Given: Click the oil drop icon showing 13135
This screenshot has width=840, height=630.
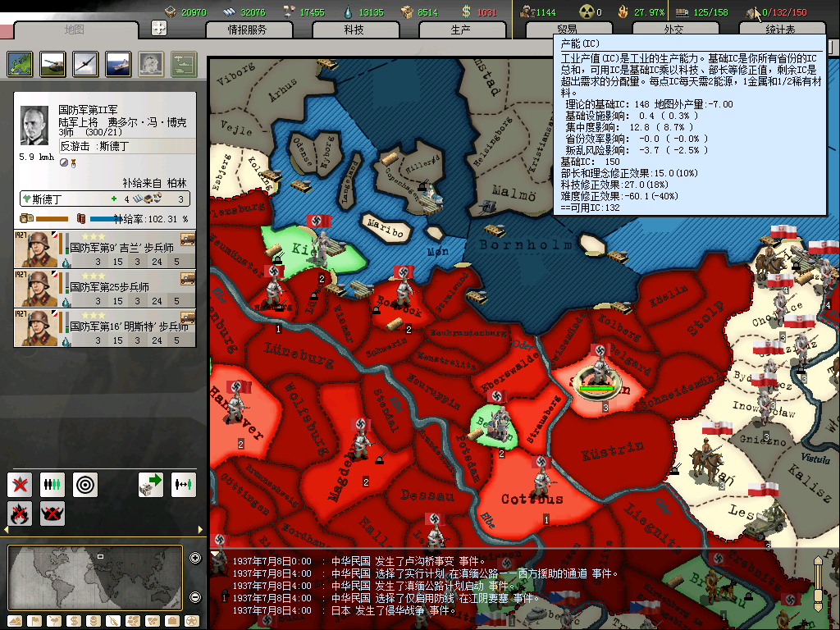Looking at the screenshot, I should pyautogui.click(x=348, y=11).
